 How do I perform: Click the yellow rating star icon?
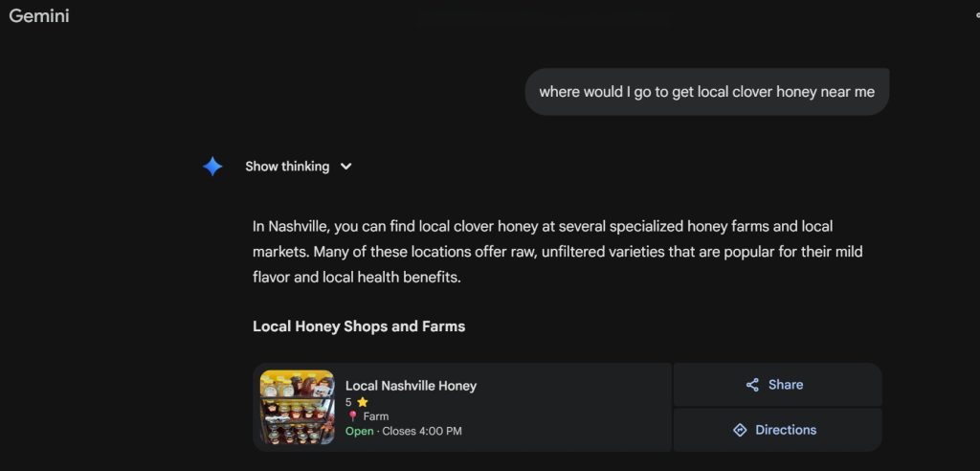point(362,403)
